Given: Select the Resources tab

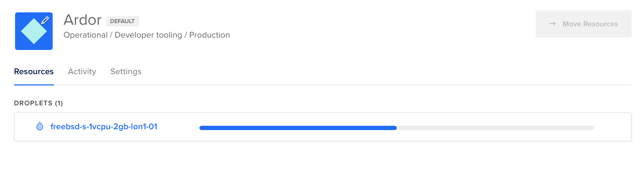Looking at the screenshot, I should [x=34, y=71].
